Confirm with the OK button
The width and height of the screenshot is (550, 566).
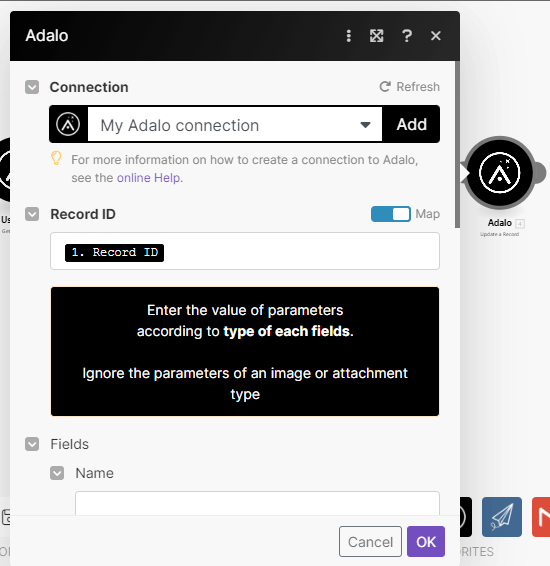(x=426, y=541)
